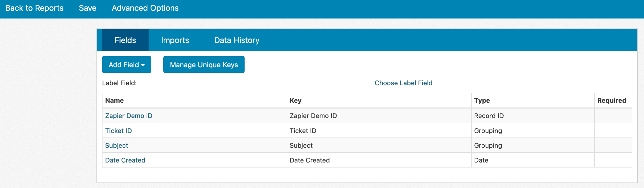Click the Type column header
The width and height of the screenshot is (644, 188).
tap(482, 100)
